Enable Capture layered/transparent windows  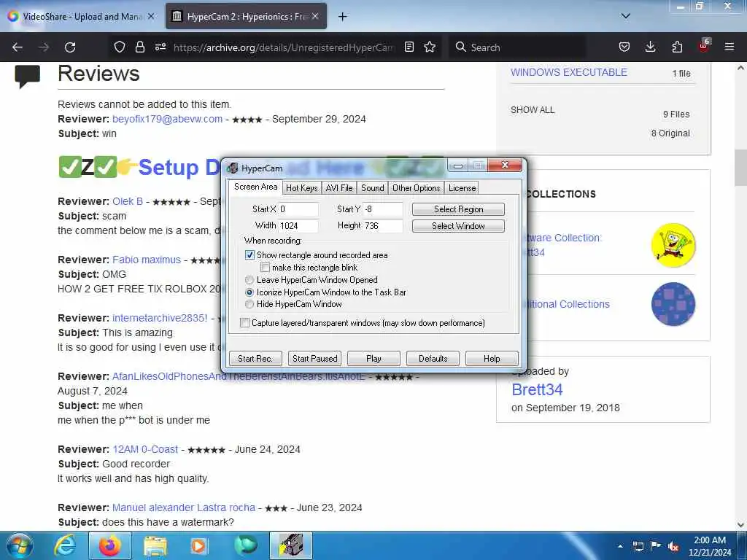(x=245, y=322)
